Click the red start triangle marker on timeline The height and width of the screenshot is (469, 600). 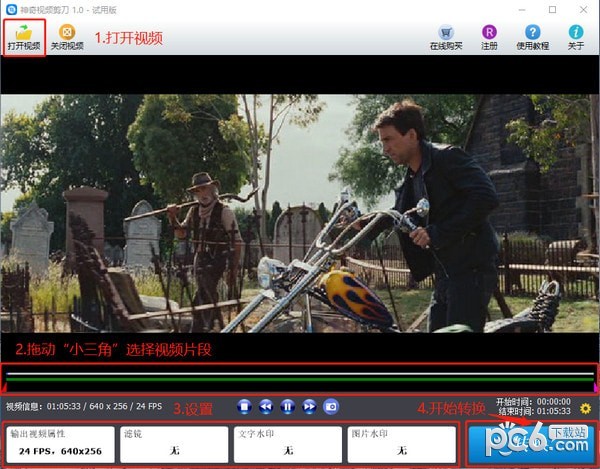[4, 389]
